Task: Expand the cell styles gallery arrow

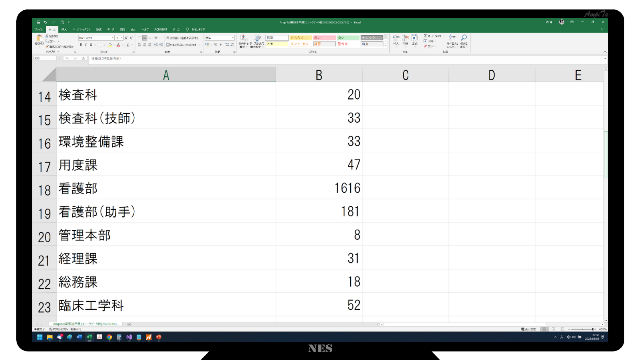Action: click(x=386, y=45)
